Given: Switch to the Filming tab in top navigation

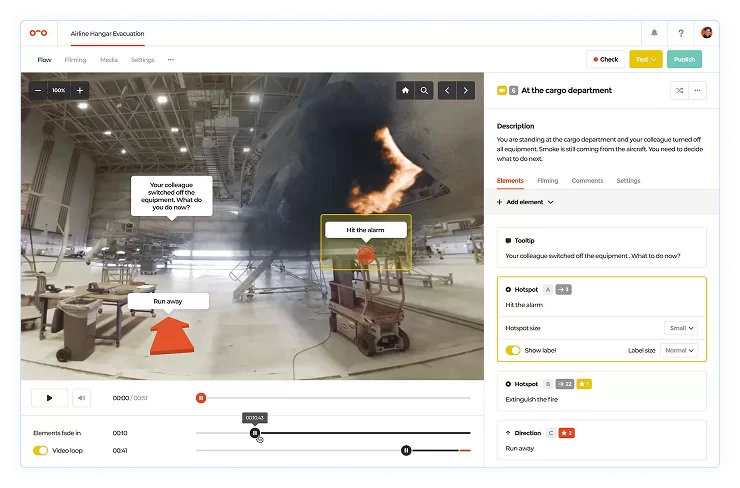Looking at the screenshot, I should pos(75,60).
